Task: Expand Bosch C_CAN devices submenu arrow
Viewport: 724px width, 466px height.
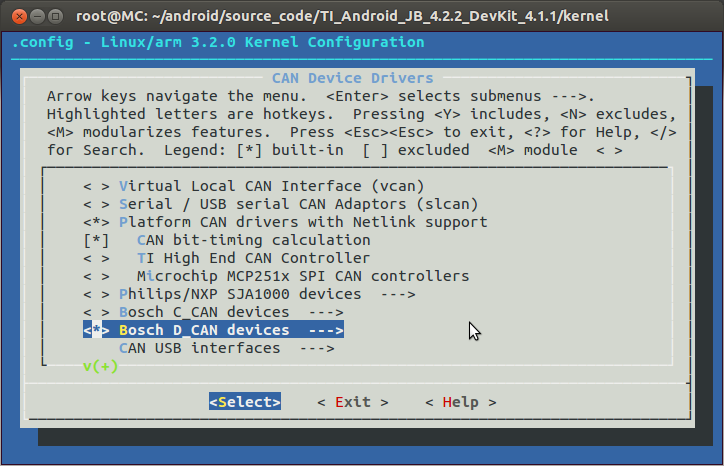Action: point(326,312)
